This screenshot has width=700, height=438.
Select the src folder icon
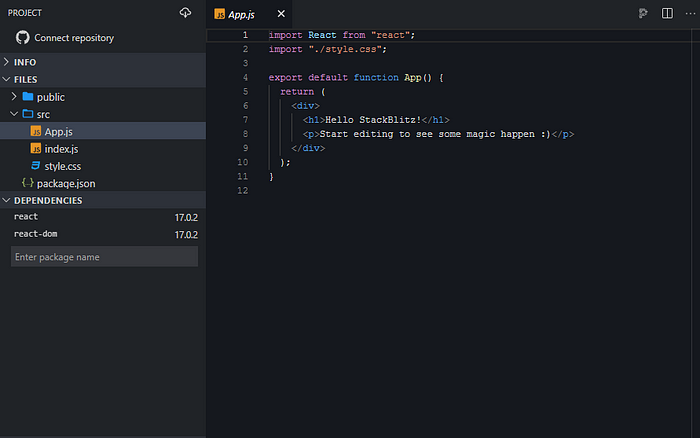(x=28, y=114)
